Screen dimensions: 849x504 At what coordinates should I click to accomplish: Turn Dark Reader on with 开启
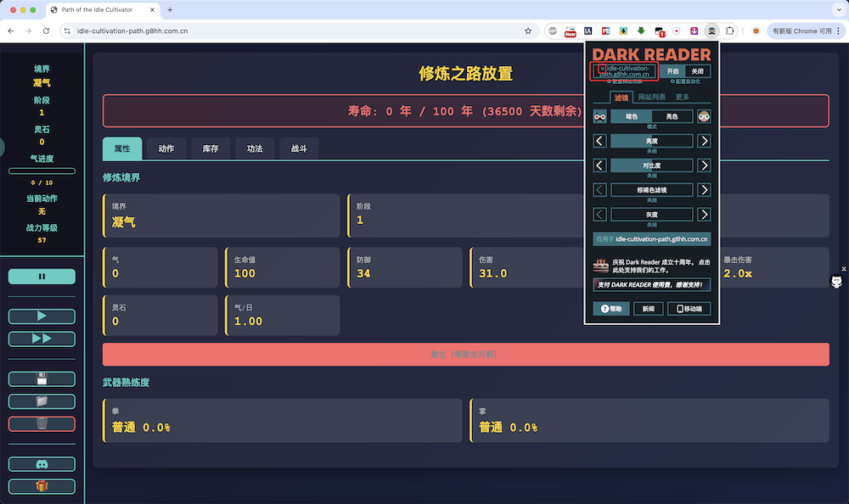672,71
